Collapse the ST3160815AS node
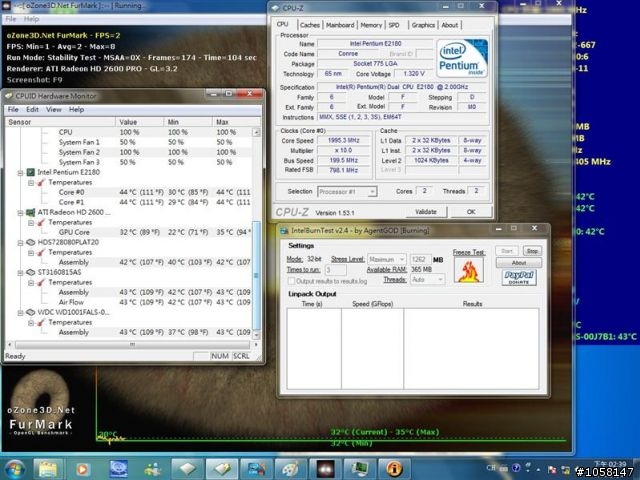Image resolution: width=640 pixels, height=480 pixels. pyautogui.click(x=20, y=273)
